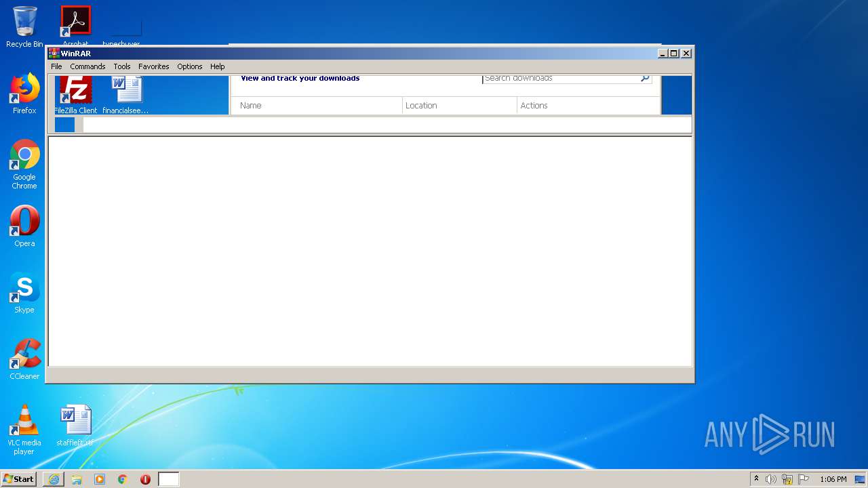The image size is (868, 488).
Task: Click the Name column header
Action: [316, 106]
